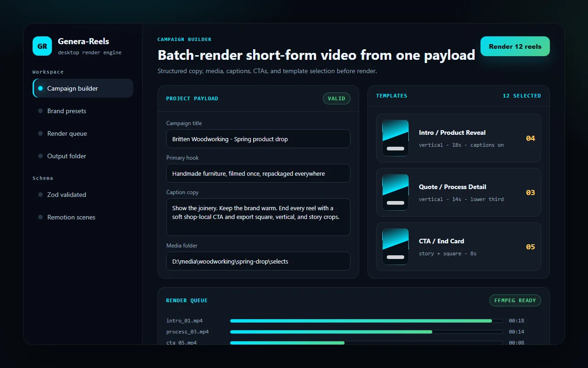Click the FFMPEG READY status badge
Screen dimensions: 588x368
515,300
